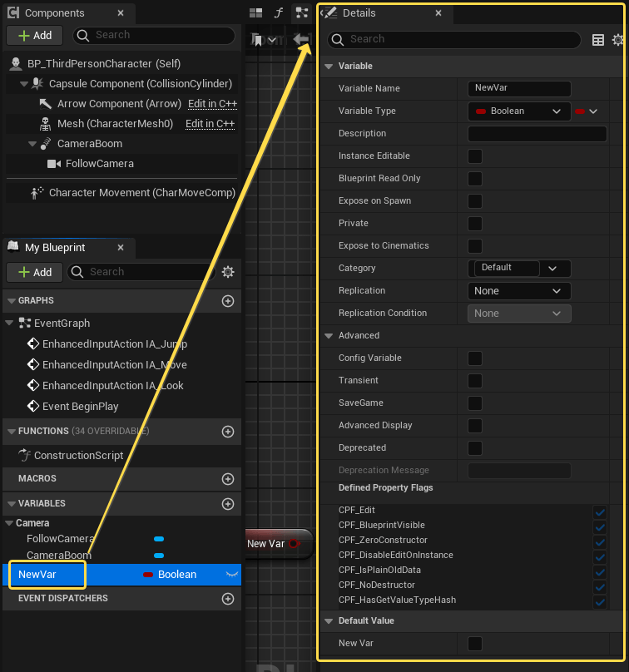Add a new macro with plus icon
Viewport: 629px width, 672px height.
pos(228,479)
